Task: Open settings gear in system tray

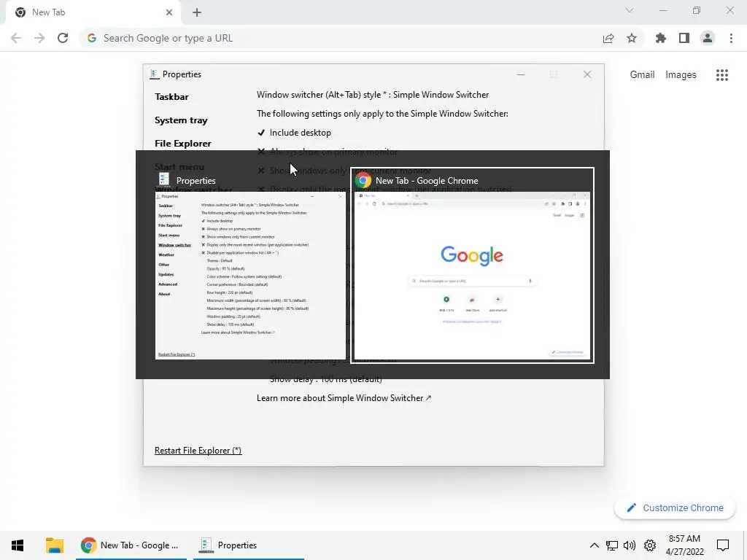Action: tap(650, 545)
